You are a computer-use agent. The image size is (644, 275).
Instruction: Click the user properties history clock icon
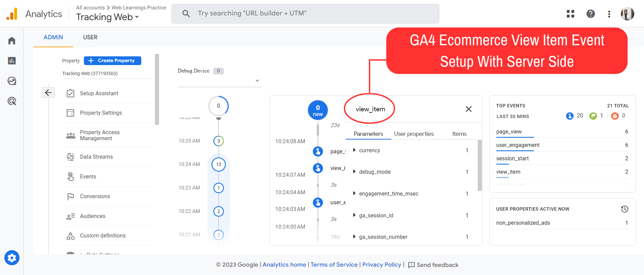(625, 209)
